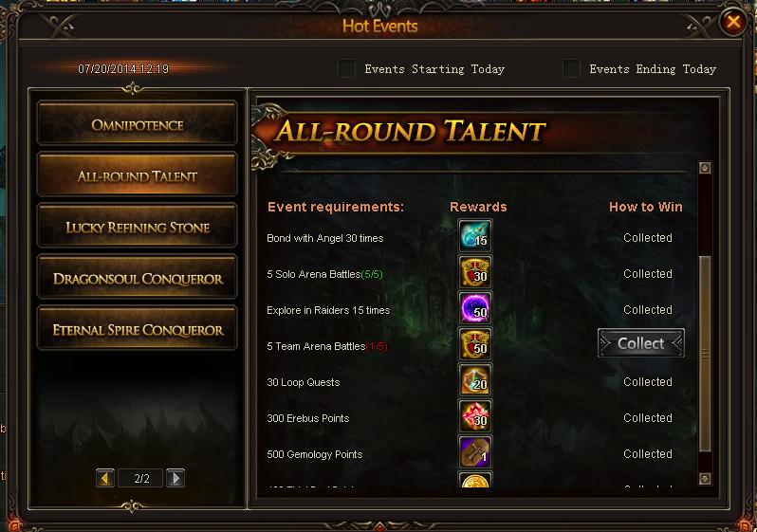Click the scrollbar down arrow

(705, 479)
